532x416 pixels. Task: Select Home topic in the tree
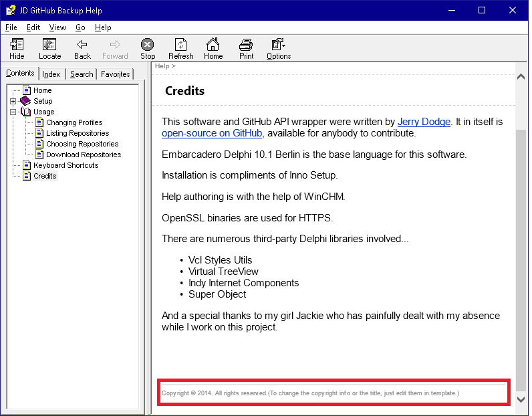(42, 90)
